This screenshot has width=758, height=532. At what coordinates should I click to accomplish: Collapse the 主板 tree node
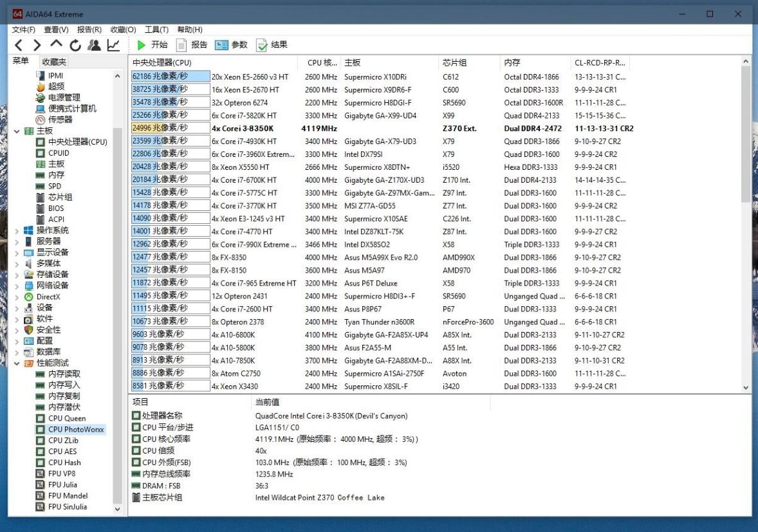click(17, 131)
